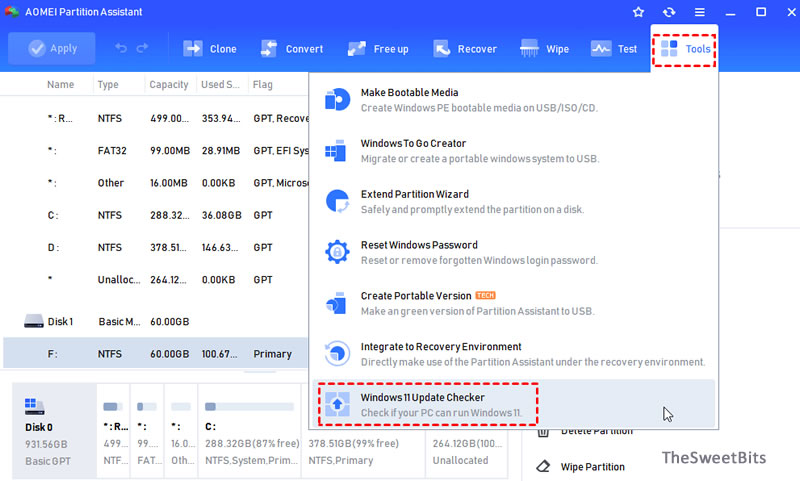Viewport: 800px width, 481px height.
Task: Open the Wipe toolbar item
Action: (x=544, y=49)
